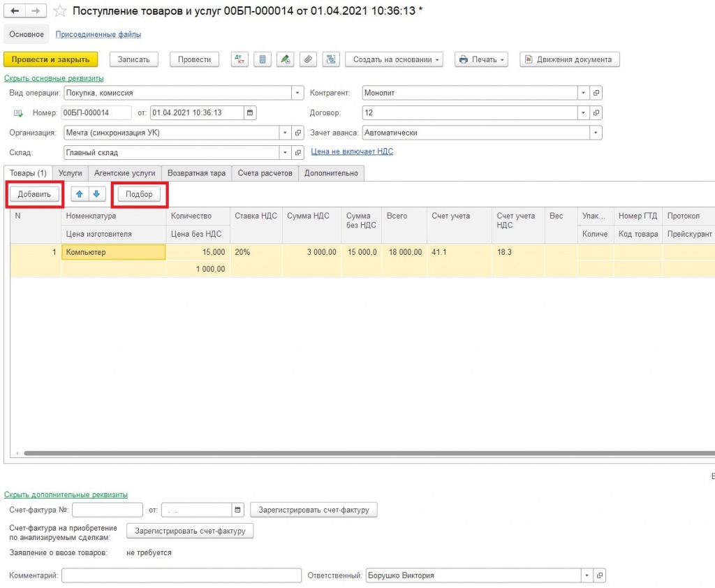Expand the Вид операции dropdown
The image size is (715, 588).
[297, 93]
